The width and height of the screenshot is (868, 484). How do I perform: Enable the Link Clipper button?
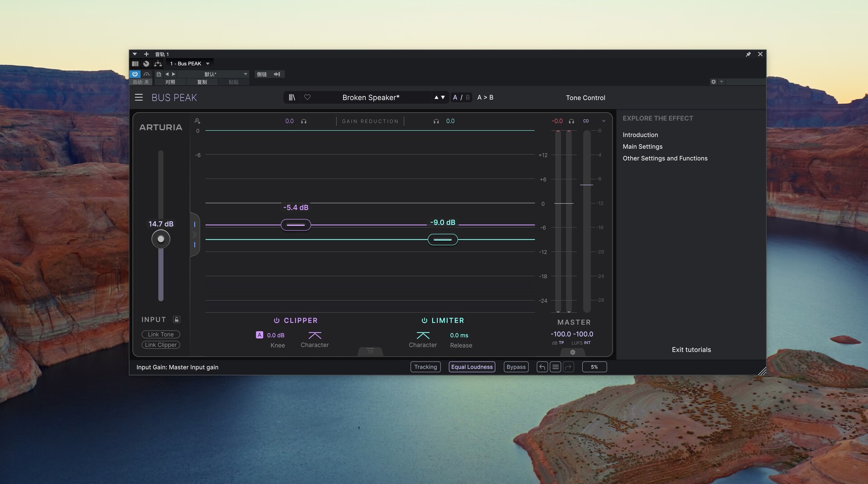point(161,345)
